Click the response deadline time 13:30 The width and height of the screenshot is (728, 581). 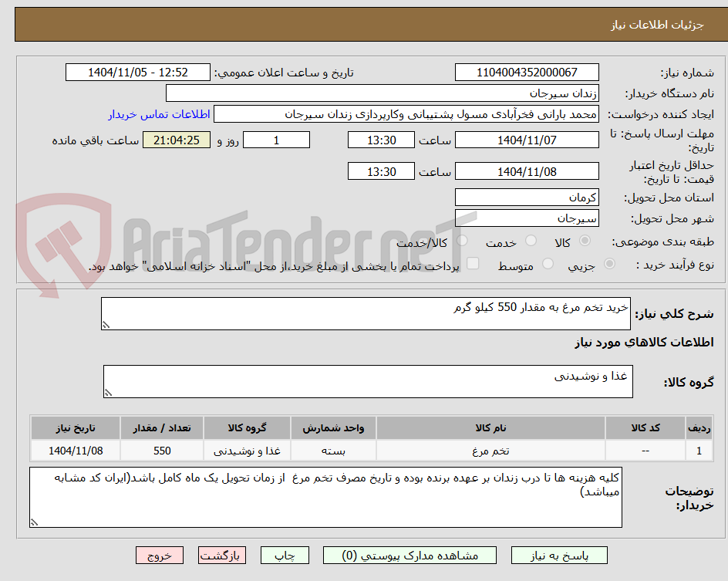pos(381,140)
